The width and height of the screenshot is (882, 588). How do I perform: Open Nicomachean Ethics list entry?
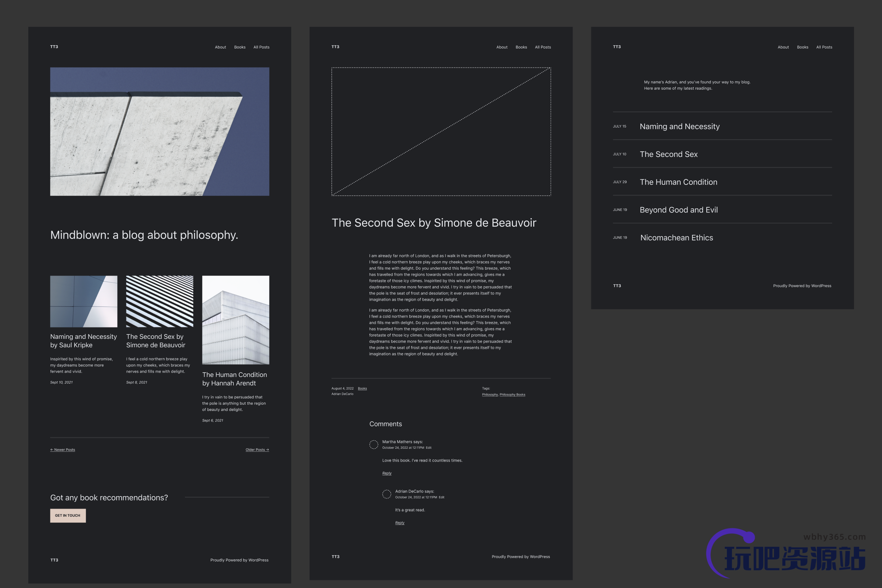(x=677, y=238)
